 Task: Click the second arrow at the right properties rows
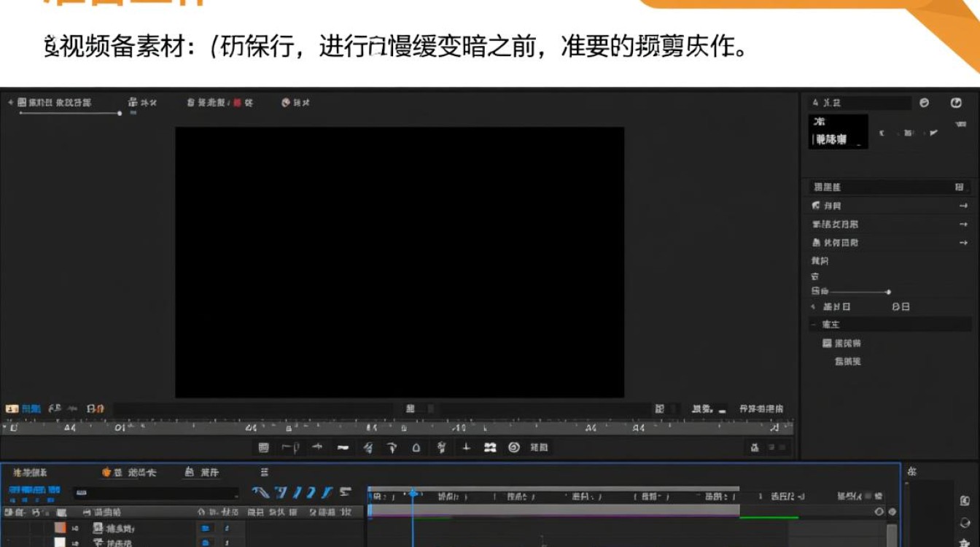tap(963, 225)
